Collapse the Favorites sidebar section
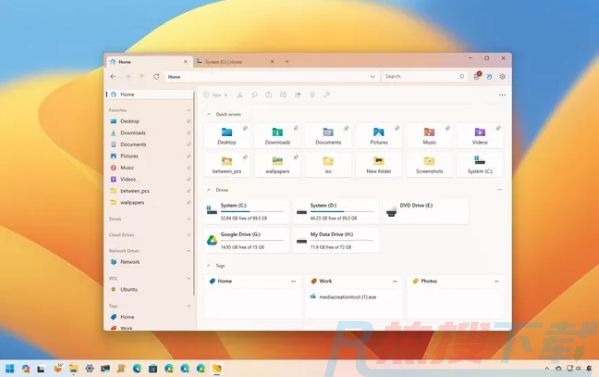This screenshot has height=377, width=599. coord(188,110)
